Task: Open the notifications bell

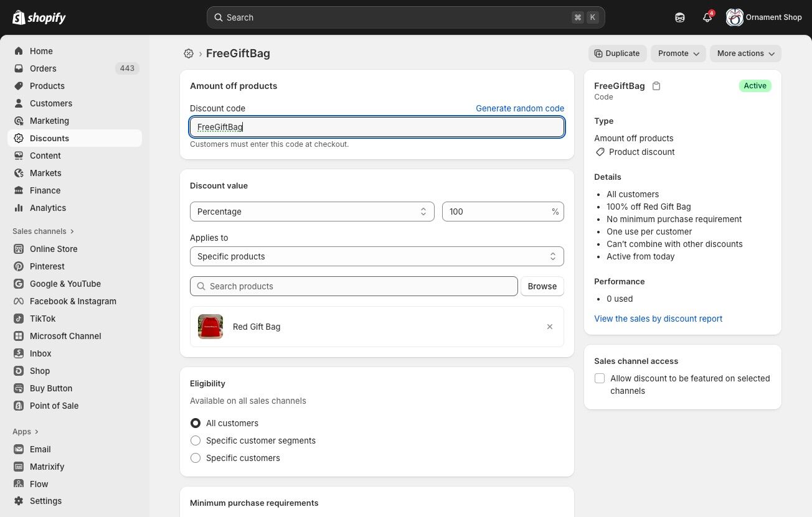Action: pyautogui.click(x=707, y=17)
